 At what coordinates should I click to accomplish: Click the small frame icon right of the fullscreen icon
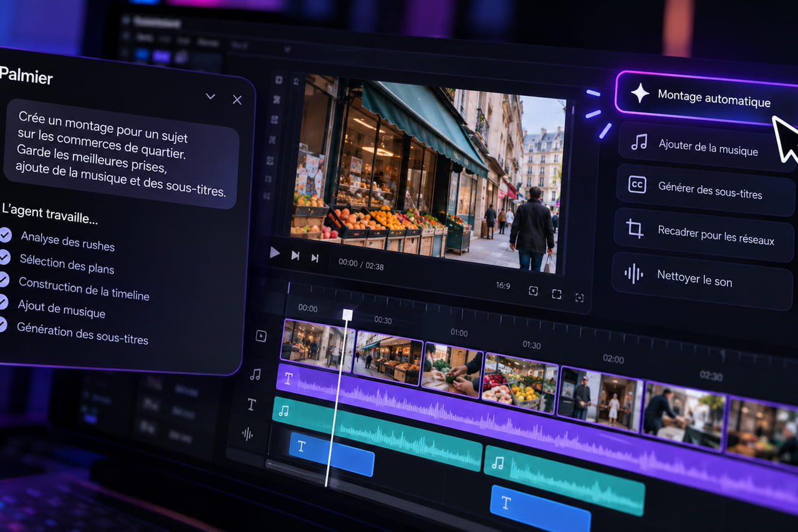pos(579,298)
